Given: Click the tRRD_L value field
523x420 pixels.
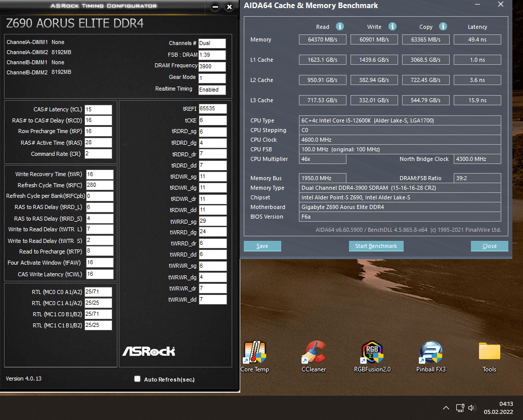Looking at the screenshot, I should (100, 207).
